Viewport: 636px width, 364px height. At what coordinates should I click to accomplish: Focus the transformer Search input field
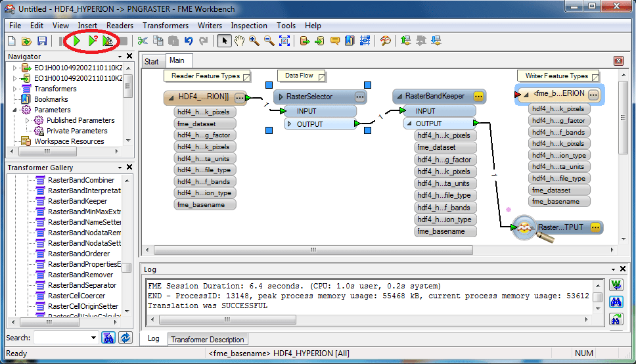pyautogui.click(x=62, y=338)
